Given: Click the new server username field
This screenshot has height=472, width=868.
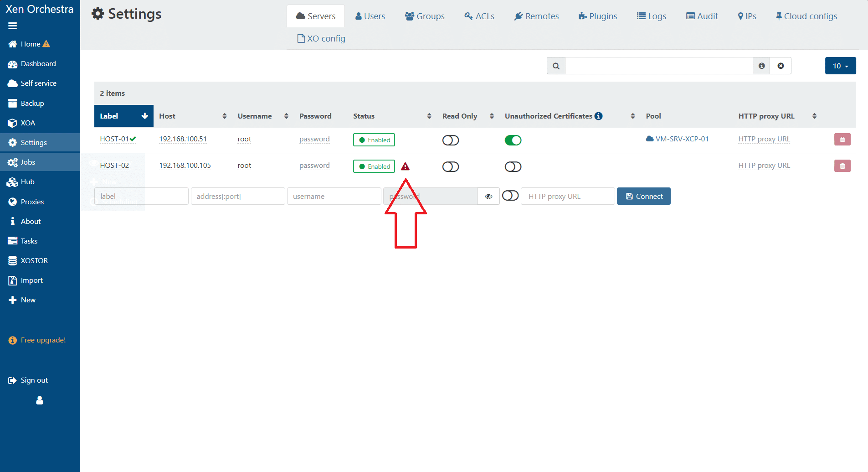Looking at the screenshot, I should pos(334,196).
